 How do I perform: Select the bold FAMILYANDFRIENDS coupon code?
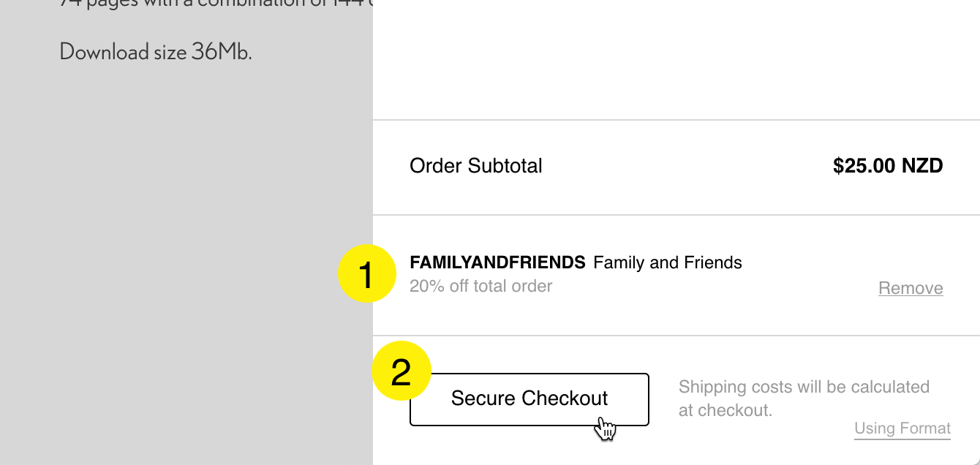[497, 262]
